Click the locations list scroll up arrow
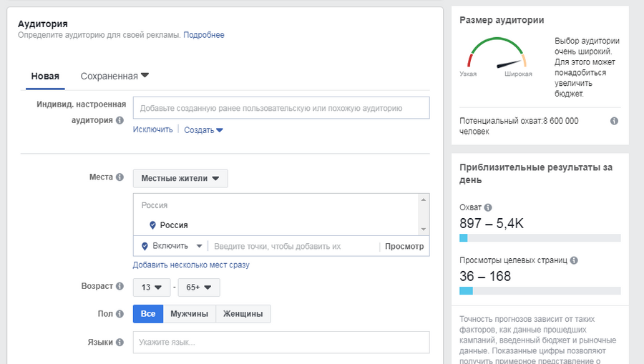This screenshot has width=644, height=364. (424, 200)
